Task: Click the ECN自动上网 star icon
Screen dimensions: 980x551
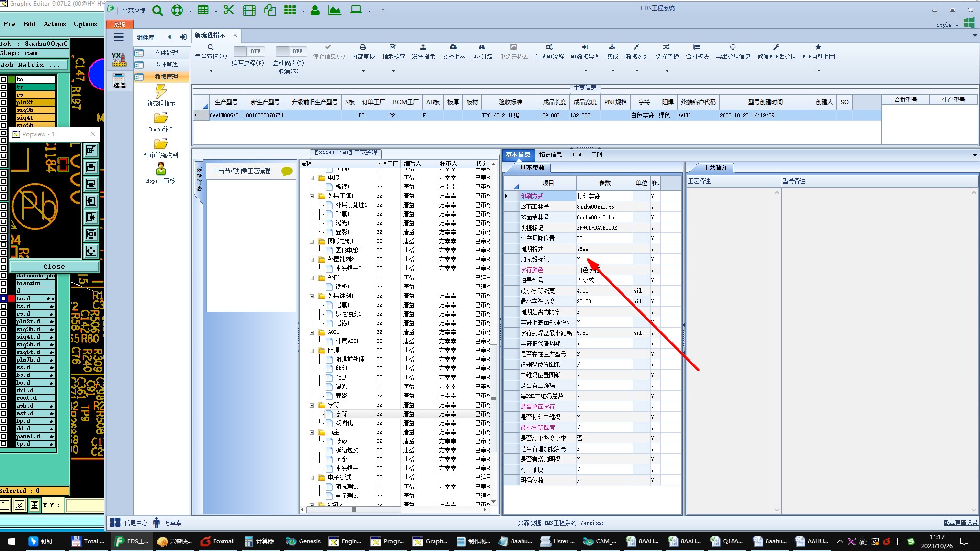Action: [818, 47]
